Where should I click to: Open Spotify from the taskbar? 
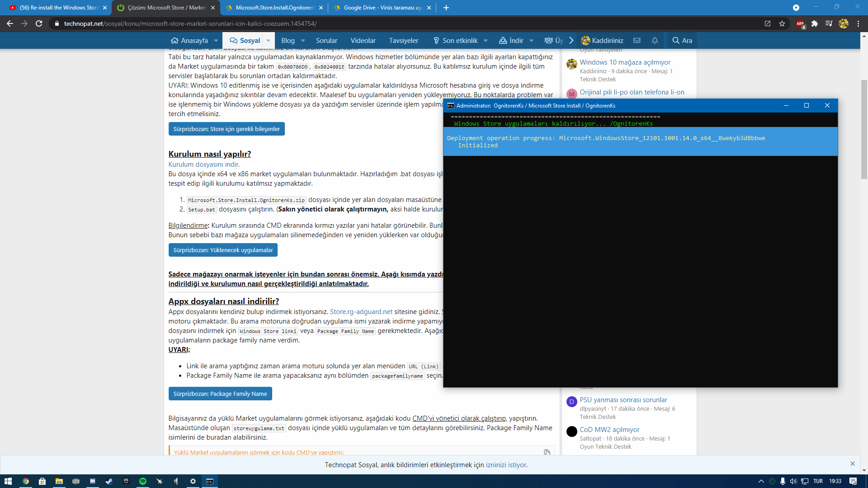[143, 481]
